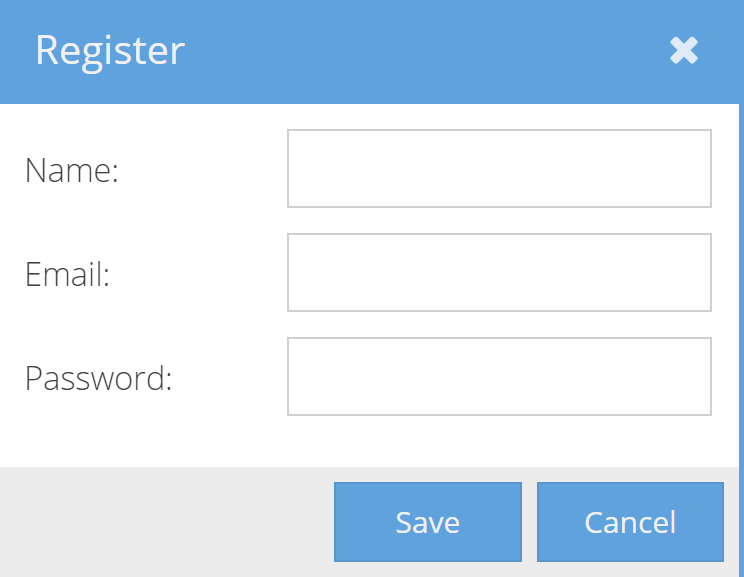Viewport: 744px width, 577px height.
Task: Focus the Email text box
Action: [499, 272]
